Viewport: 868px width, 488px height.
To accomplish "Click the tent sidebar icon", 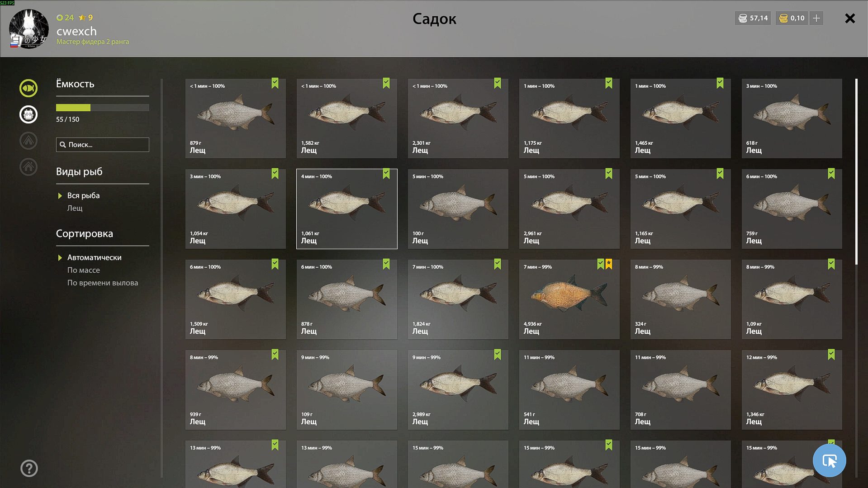I will [28, 141].
